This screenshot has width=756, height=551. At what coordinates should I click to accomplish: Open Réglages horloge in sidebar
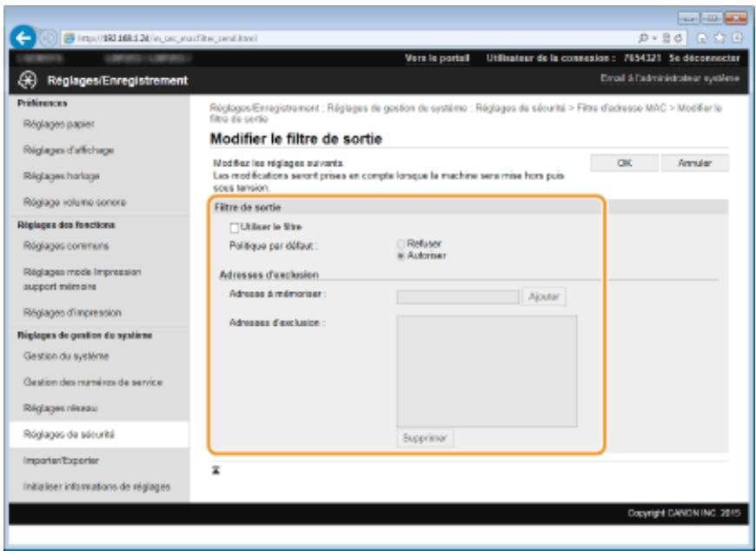61,176
